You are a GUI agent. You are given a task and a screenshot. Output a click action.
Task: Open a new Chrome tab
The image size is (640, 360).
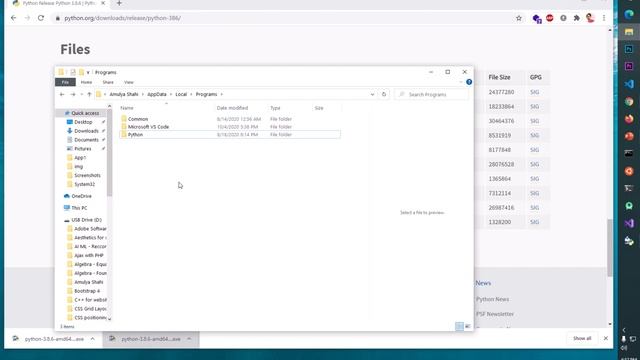(x=119, y=3)
